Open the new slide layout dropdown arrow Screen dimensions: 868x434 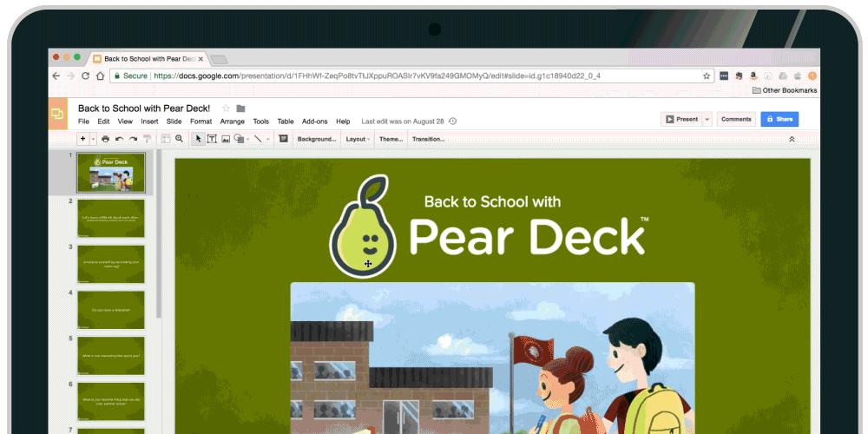pyautogui.click(x=93, y=139)
